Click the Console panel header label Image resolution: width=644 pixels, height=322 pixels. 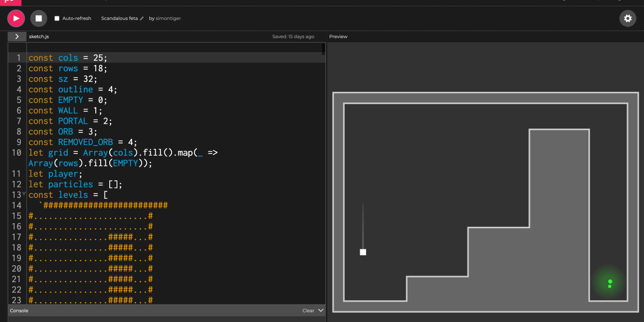[x=19, y=310]
